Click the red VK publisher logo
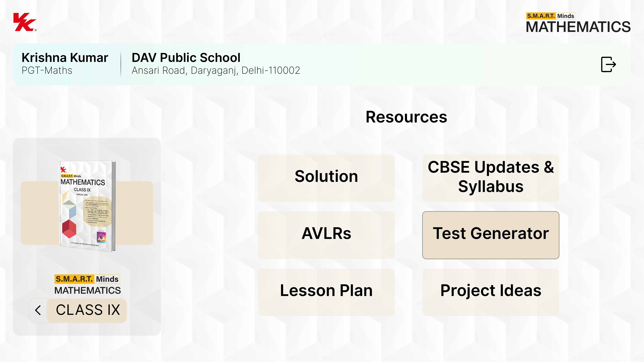 [25, 22]
